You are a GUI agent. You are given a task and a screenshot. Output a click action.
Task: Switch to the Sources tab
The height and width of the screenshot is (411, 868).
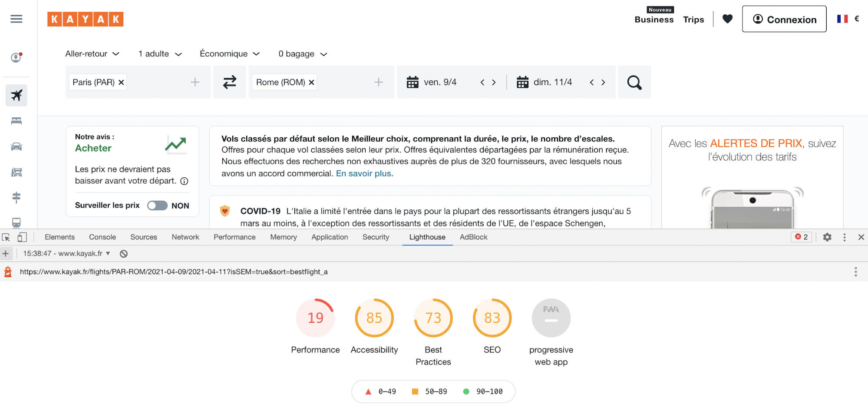[x=144, y=237]
